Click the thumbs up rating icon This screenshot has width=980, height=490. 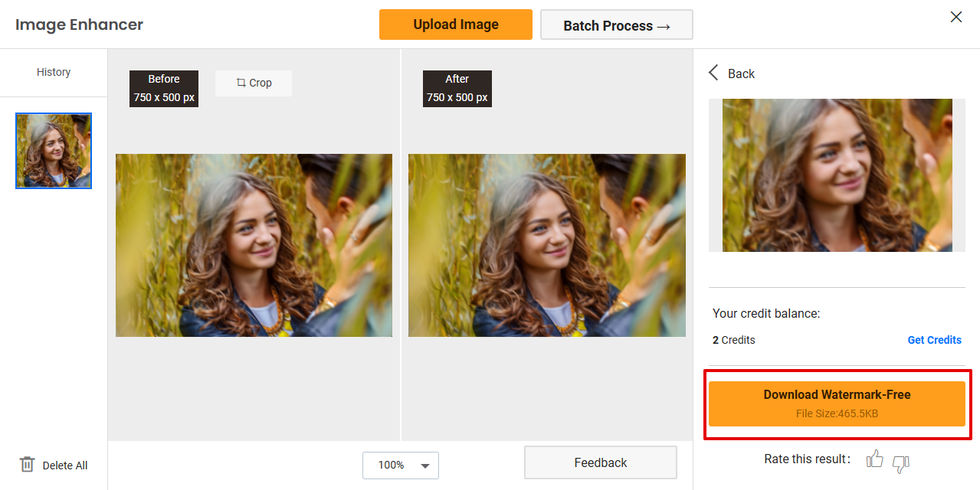[874, 459]
